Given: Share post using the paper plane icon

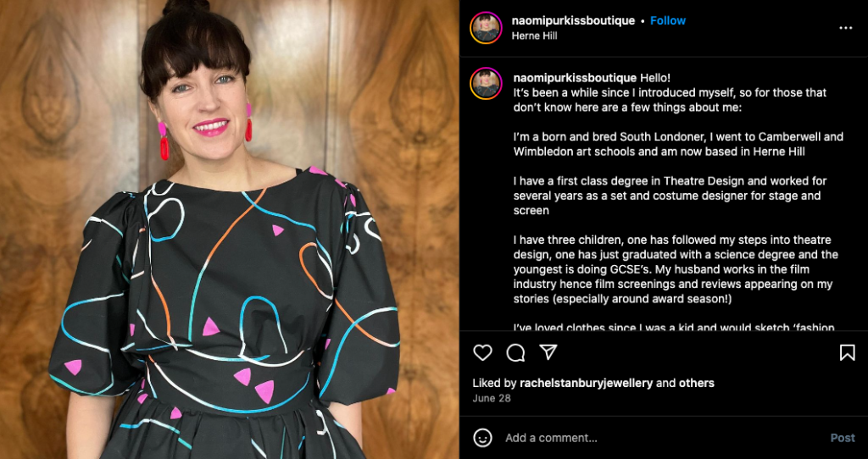Looking at the screenshot, I should pyautogui.click(x=548, y=352).
